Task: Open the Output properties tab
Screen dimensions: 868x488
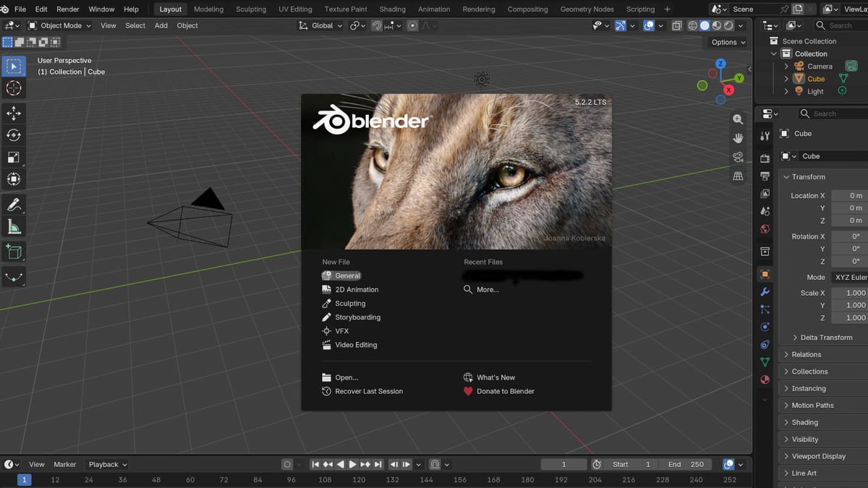Action: coord(765,176)
